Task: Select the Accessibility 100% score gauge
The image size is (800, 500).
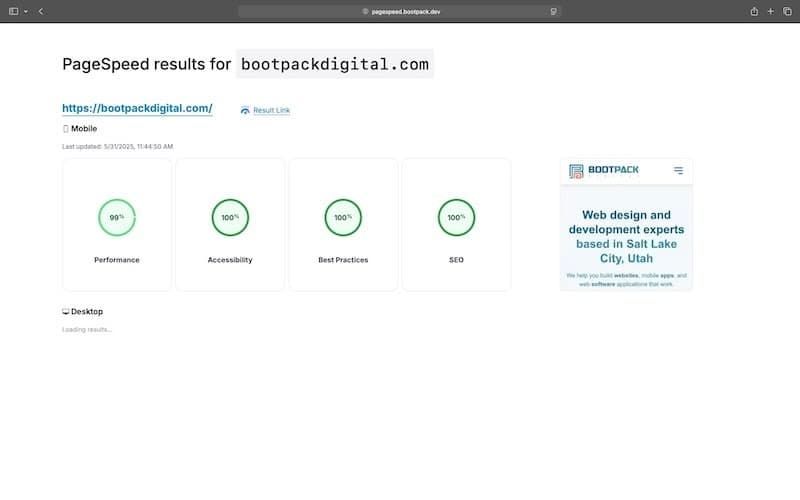Action: pos(230,217)
